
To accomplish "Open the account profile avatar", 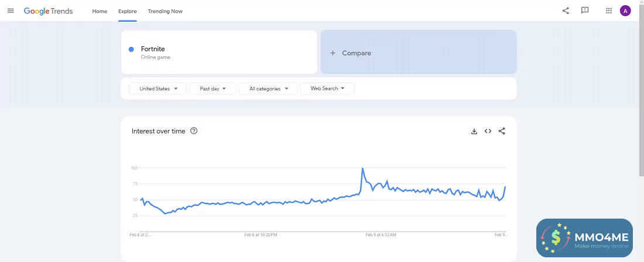I will pyautogui.click(x=625, y=11).
